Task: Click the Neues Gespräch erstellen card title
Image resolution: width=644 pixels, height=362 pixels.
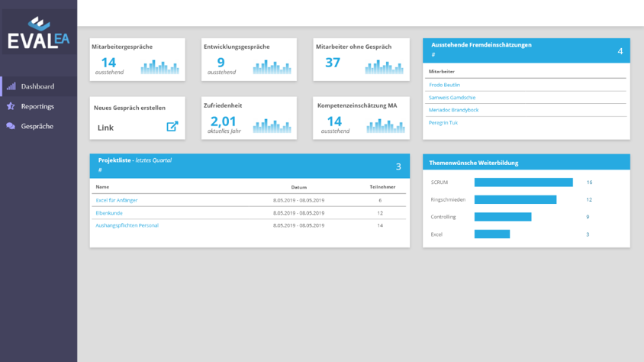Action: tap(130, 108)
